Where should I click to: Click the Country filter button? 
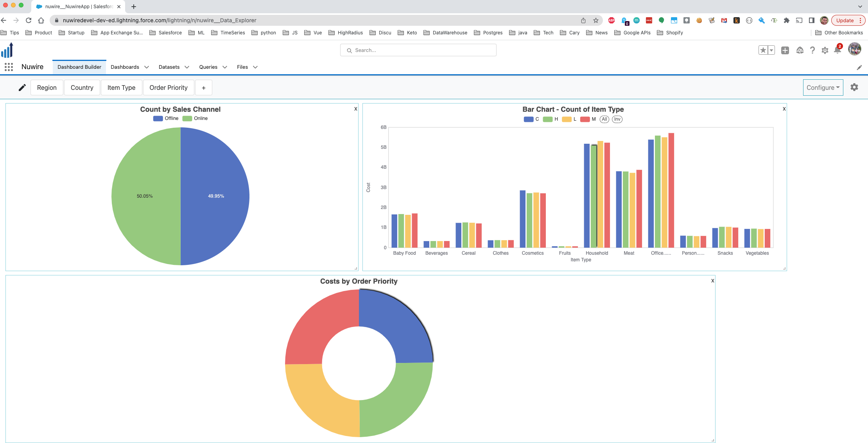82,88
